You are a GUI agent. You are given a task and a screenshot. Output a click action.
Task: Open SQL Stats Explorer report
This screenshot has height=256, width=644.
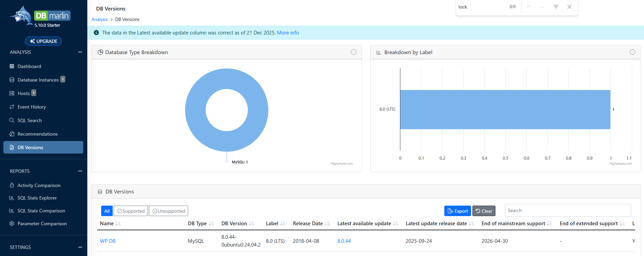(x=37, y=198)
